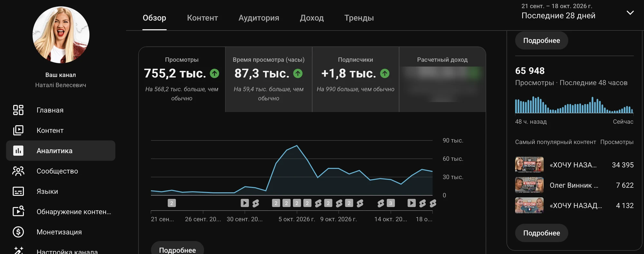Open Главная dashboard icon in sidebar
644x254 pixels.
18,110
